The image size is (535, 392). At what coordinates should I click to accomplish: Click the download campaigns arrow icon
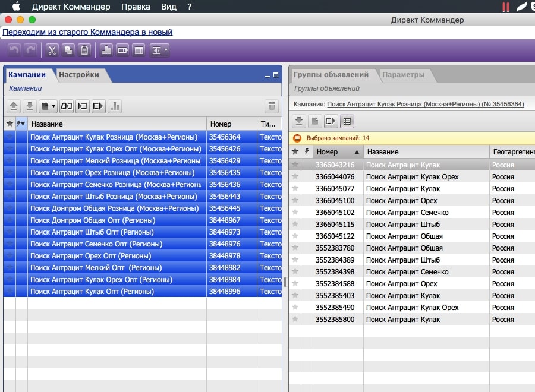click(x=29, y=106)
